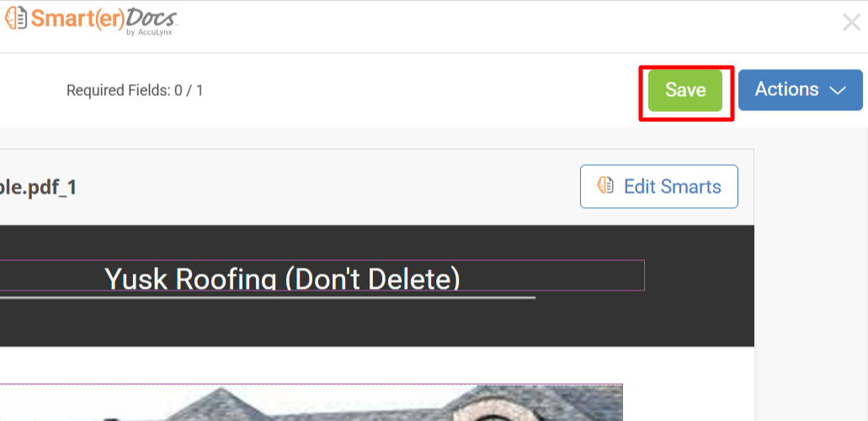Close the Smart(er)Docs window with the X

(851, 22)
